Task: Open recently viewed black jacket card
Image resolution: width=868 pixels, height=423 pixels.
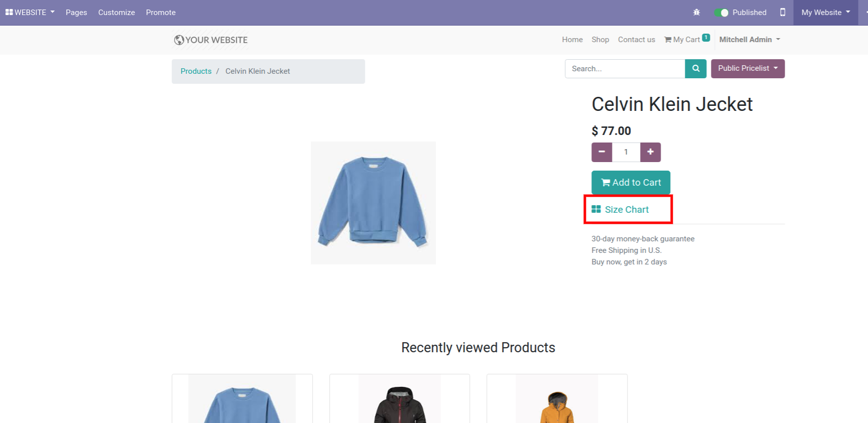Action: coord(400,398)
